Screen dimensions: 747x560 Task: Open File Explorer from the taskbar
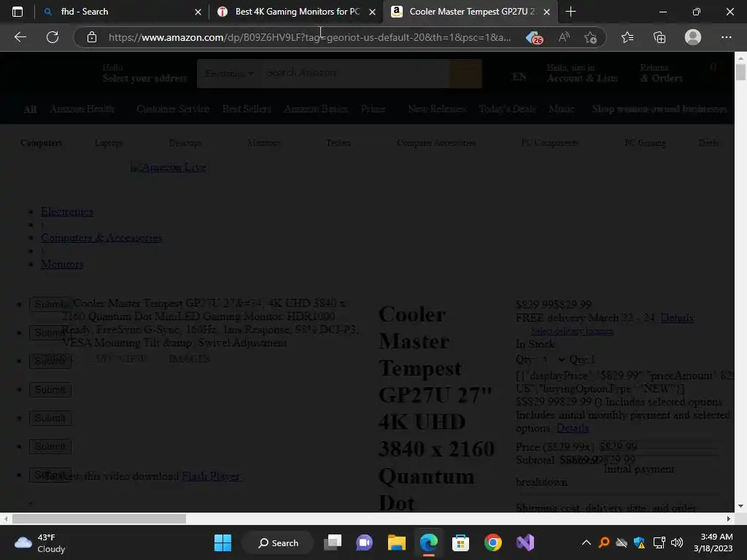396,542
